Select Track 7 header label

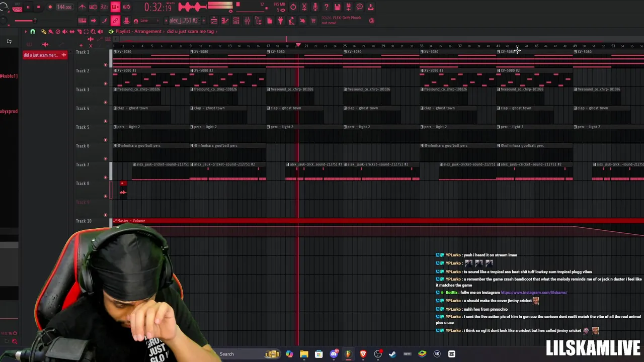pyautogui.click(x=83, y=164)
